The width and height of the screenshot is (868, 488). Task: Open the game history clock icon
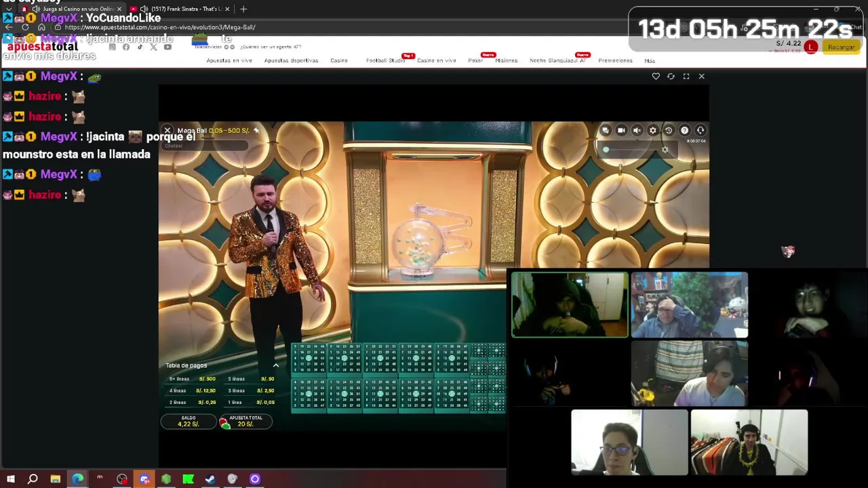click(x=669, y=130)
